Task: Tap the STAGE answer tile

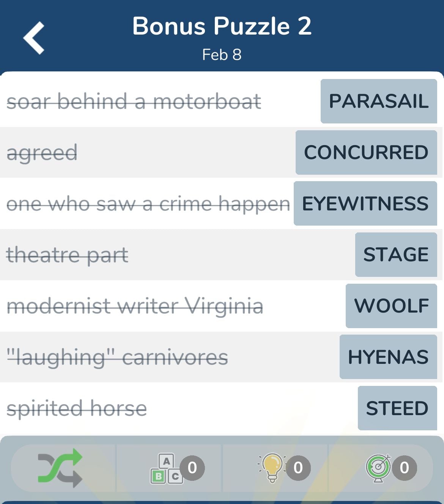Action: (396, 254)
